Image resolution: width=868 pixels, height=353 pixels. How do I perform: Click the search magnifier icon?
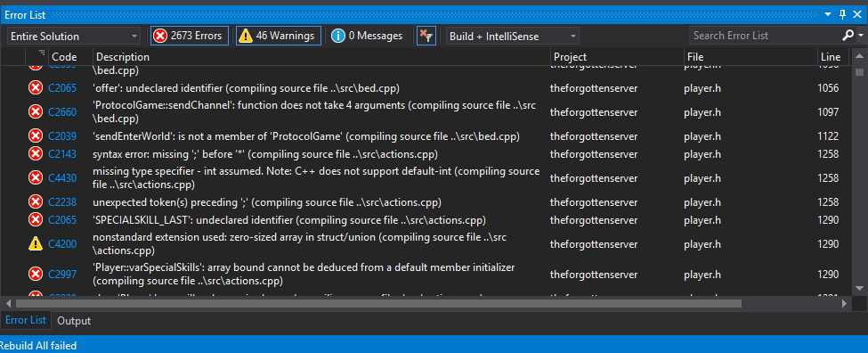(x=848, y=36)
